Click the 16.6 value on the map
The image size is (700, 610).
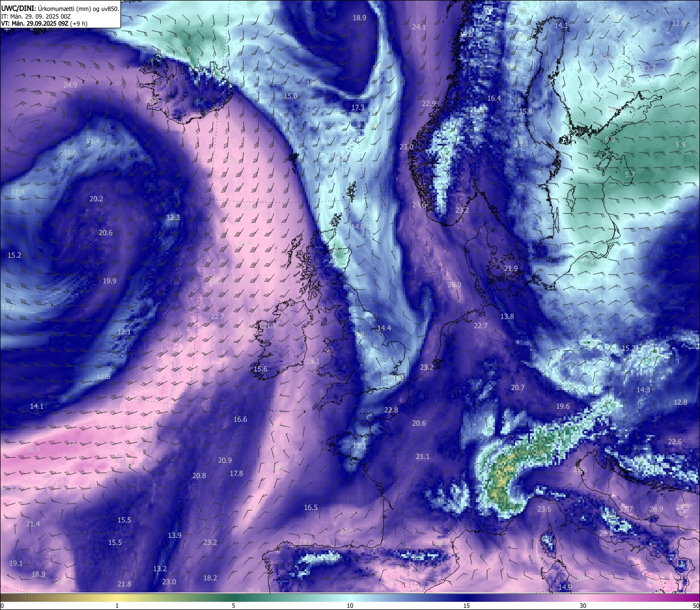240,419
